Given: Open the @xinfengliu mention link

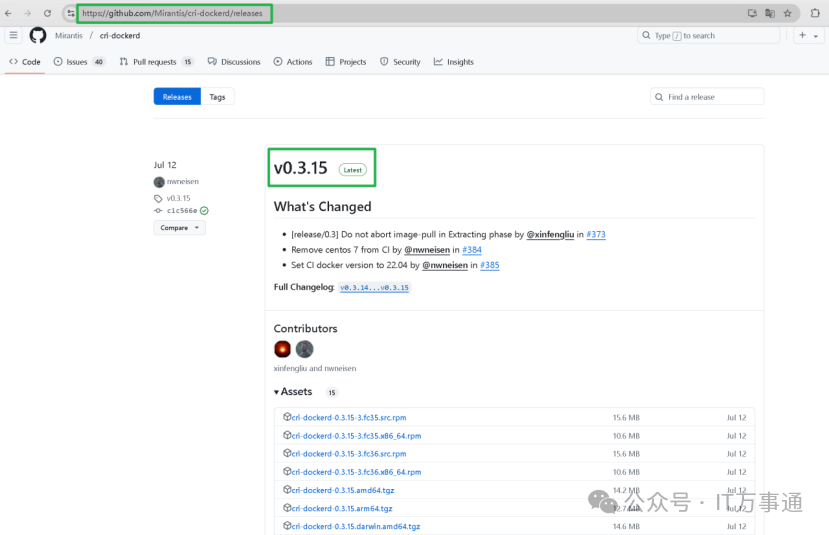Looking at the screenshot, I should (550, 234).
